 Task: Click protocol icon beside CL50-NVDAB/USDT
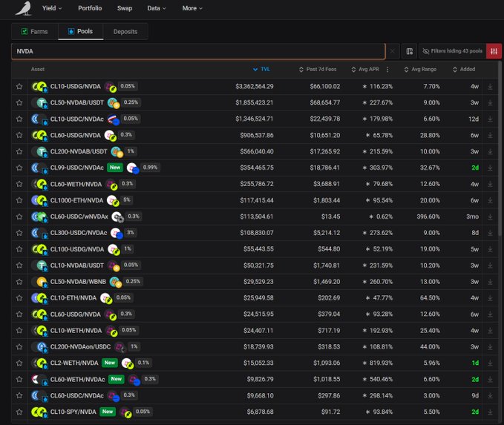point(114,103)
